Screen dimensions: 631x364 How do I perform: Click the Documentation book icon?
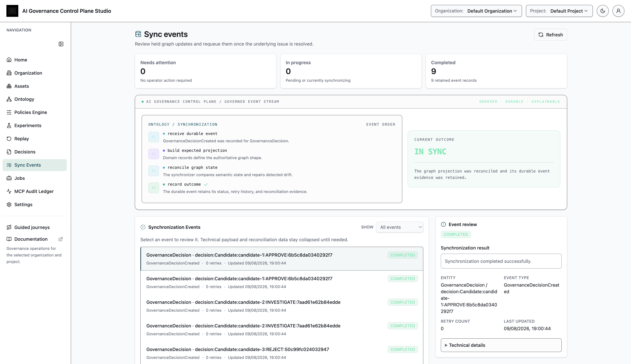tap(9, 239)
